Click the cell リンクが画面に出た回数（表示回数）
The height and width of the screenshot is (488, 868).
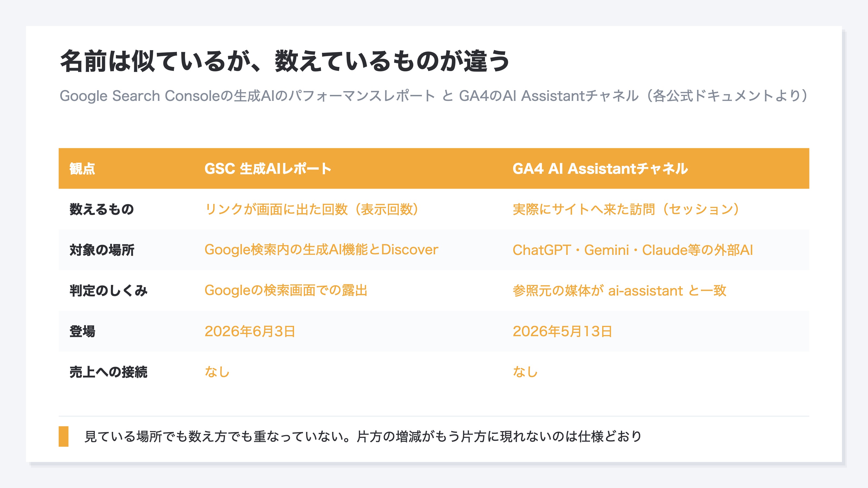click(x=312, y=209)
